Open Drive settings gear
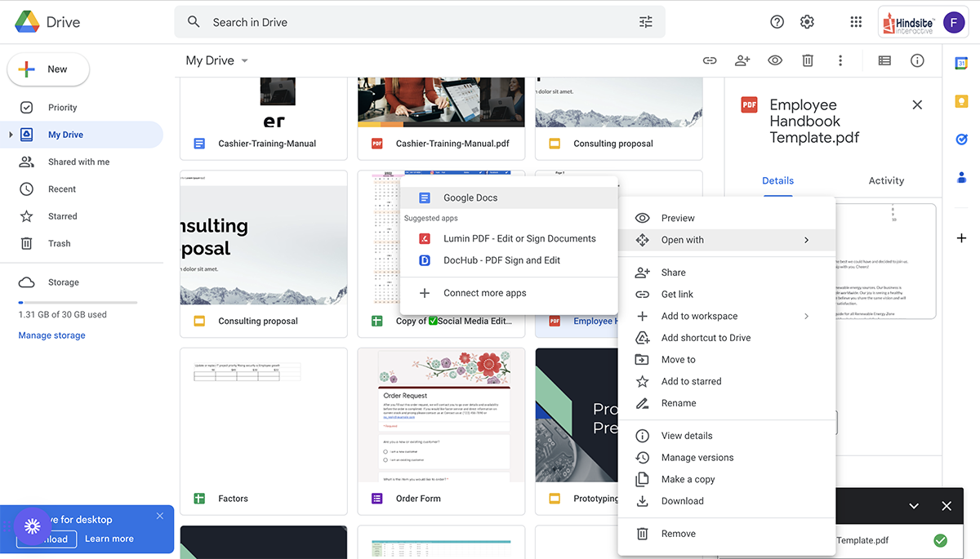Screen dimensions: 980x559 (x=807, y=22)
